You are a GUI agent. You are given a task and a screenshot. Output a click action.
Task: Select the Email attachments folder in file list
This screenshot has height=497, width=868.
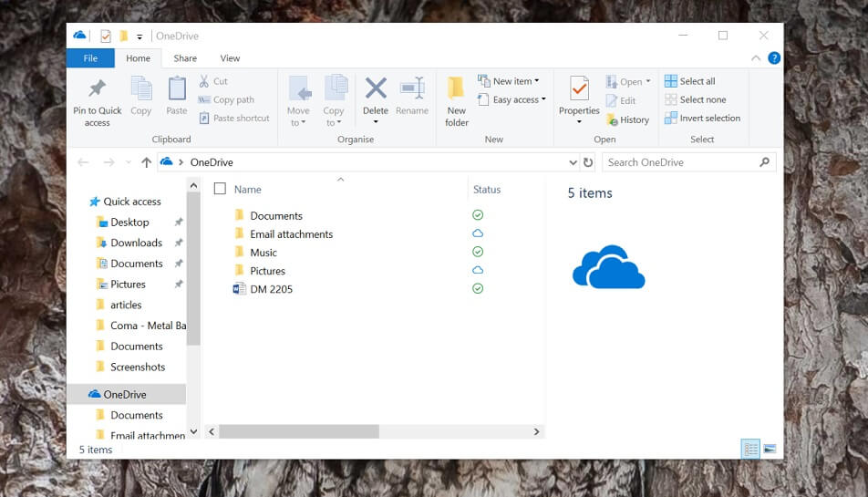284,234
